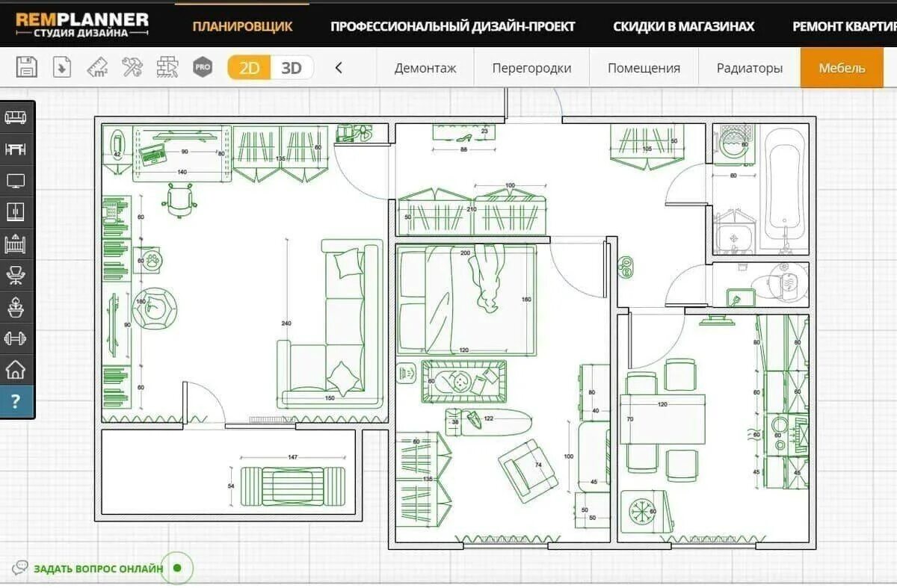Screen dimensions: 897x588
Task: Switch to 2D view
Action: point(249,68)
